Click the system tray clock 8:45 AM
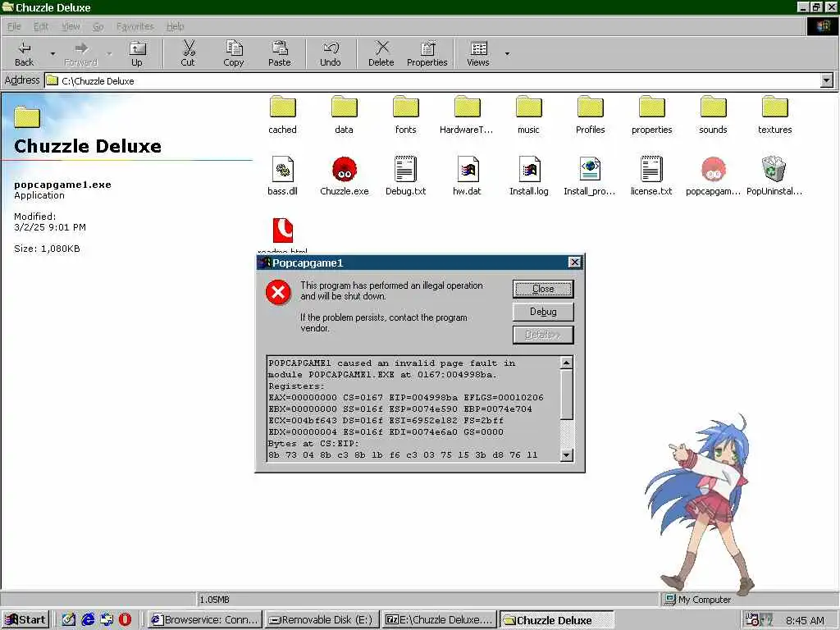840x630 pixels. coord(805,620)
